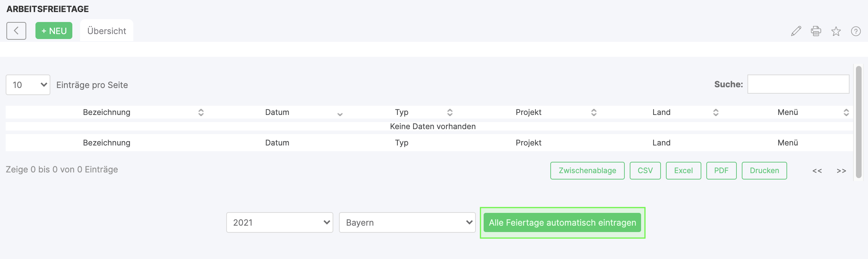Sort table by Bezeichnung column arrows

[201, 112]
